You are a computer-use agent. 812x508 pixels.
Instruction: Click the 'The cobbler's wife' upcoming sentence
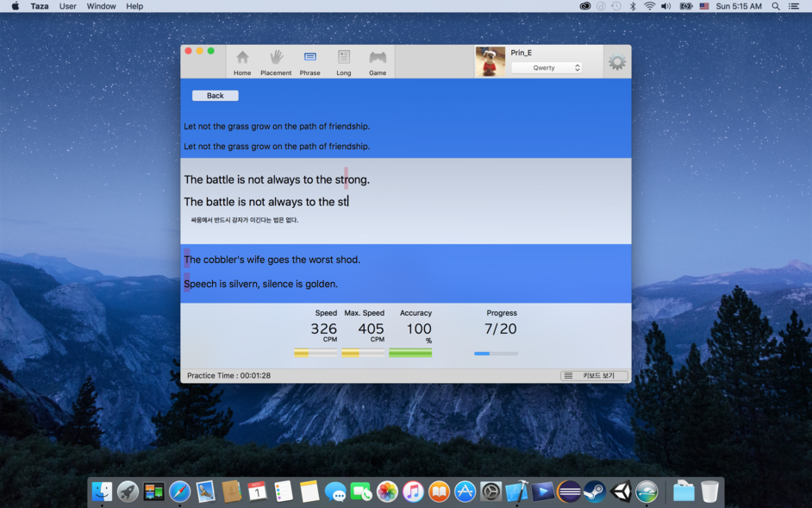click(272, 260)
